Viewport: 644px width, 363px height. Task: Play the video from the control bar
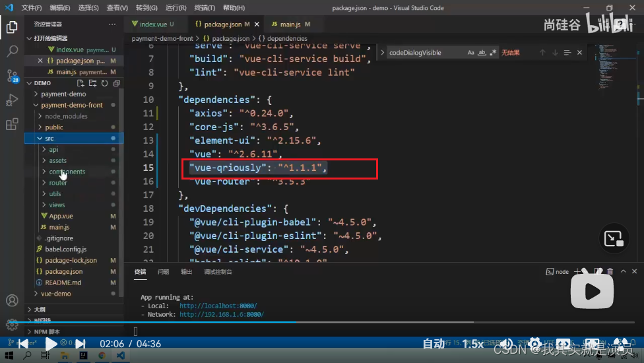pyautogui.click(x=51, y=344)
